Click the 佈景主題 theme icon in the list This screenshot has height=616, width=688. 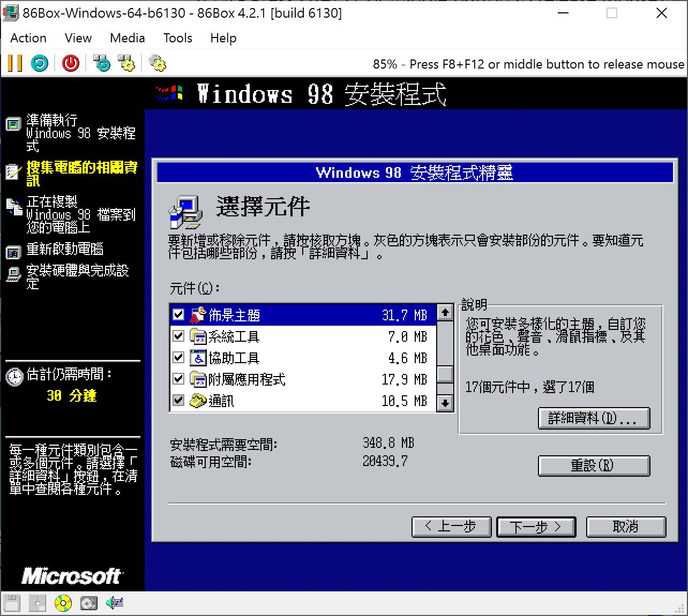click(x=198, y=315)
